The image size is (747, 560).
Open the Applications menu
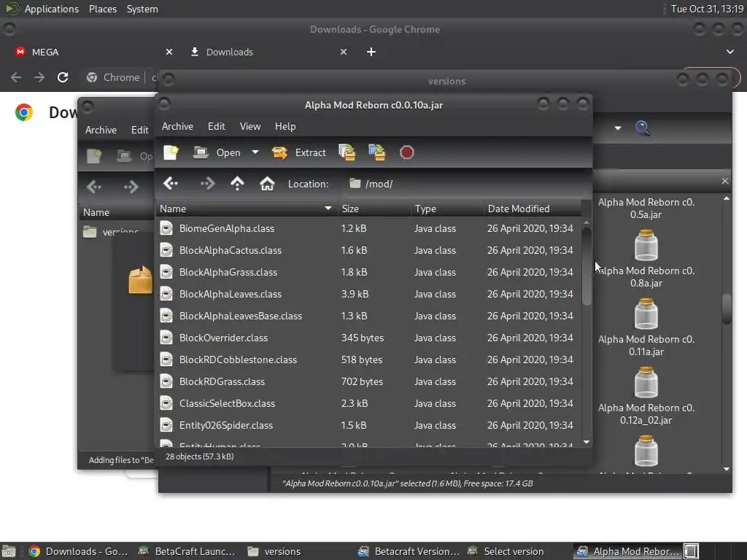[52, 9]
